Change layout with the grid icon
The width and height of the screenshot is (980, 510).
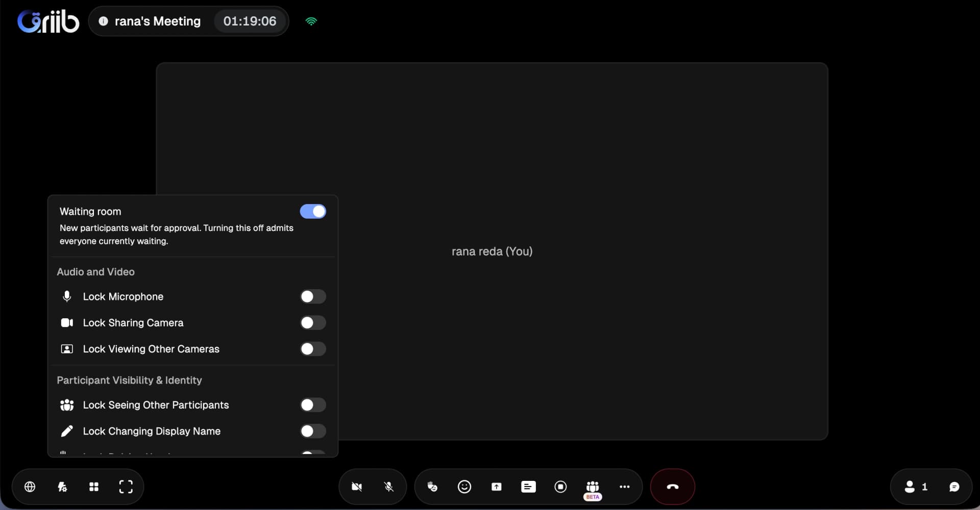click(94, 487)
